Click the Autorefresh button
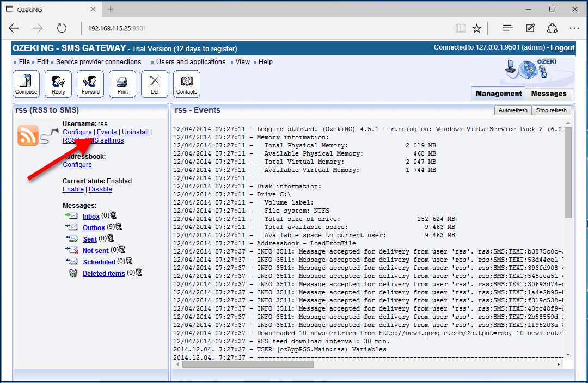 (513, 110)
